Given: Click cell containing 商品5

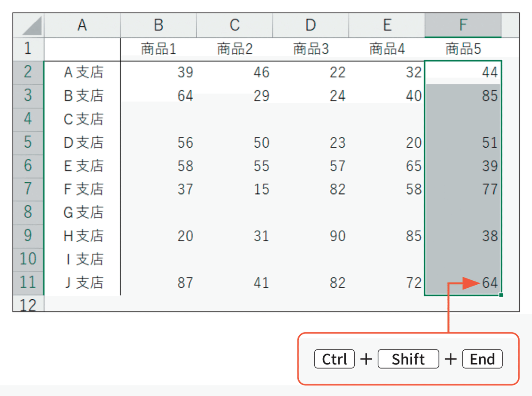Looking at the screenshot, I should click(463, 49).
